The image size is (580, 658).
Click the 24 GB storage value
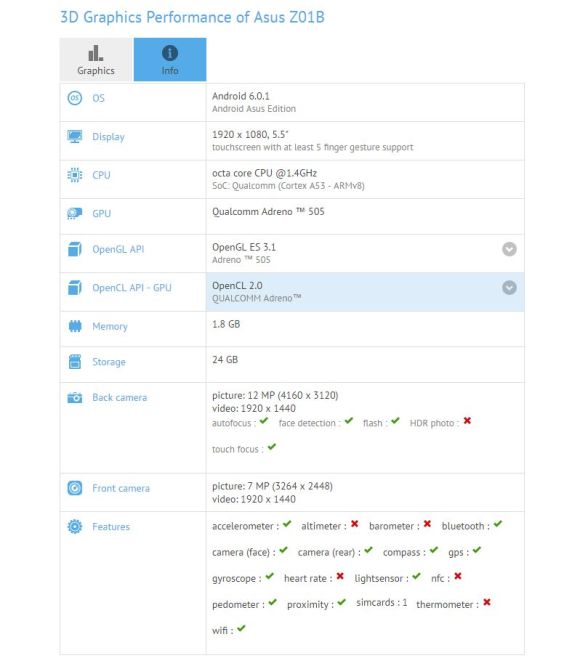[x=225, y=360]
